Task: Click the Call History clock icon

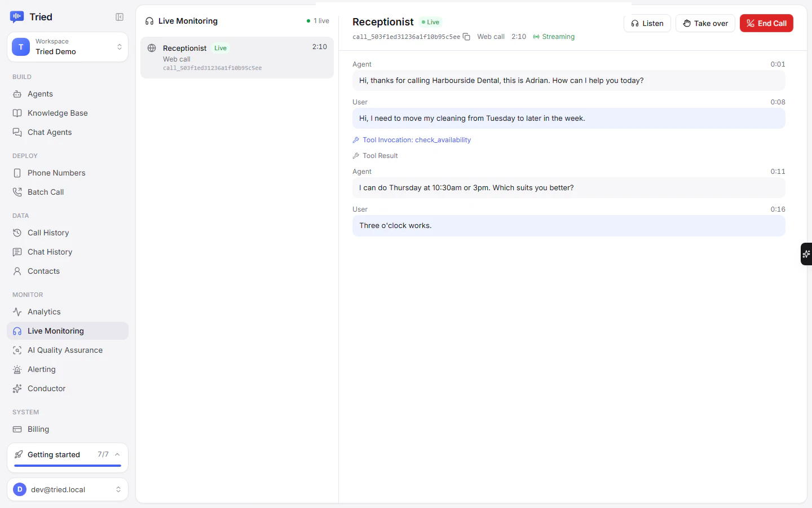Action: tap(17, 233)
